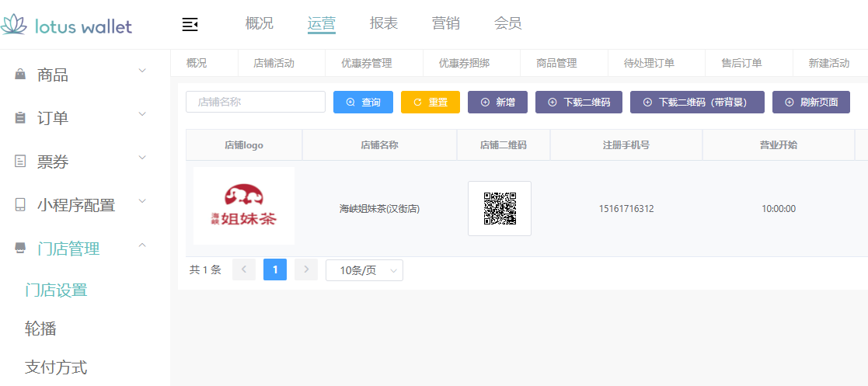The image size is (868, 386).
Task: Click the 海峡姐妹茶 store logo thumbnail
Action: 244,206
